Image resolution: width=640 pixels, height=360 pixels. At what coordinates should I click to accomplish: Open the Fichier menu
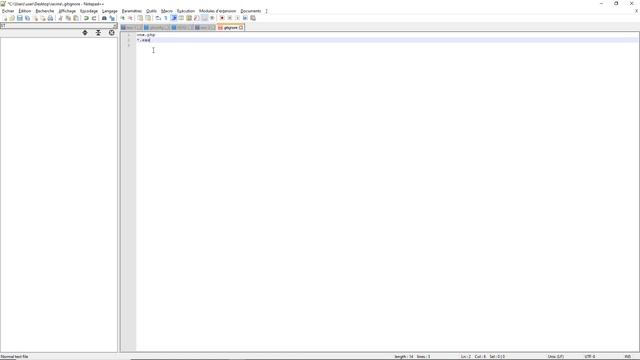[x=8, y=11]
